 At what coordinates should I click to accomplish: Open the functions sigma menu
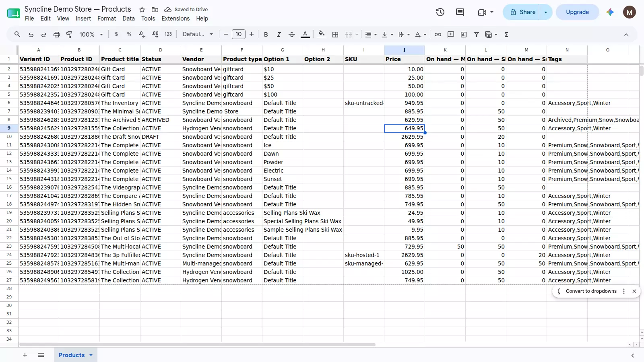coord(506,35)
